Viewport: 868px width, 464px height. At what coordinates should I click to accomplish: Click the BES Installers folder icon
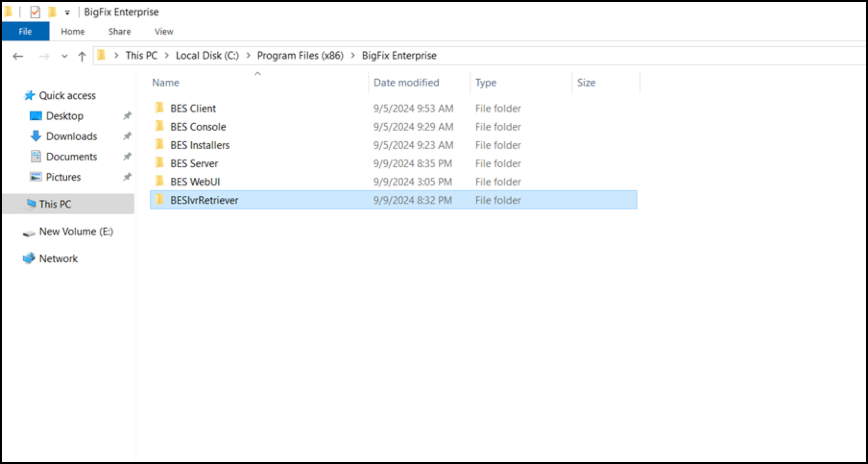click(159, 144)
